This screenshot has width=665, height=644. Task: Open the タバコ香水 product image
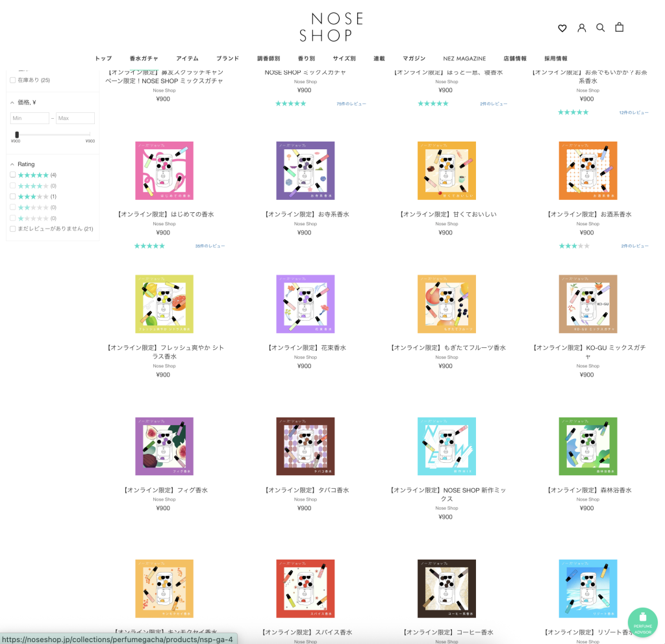pos(305,447)
